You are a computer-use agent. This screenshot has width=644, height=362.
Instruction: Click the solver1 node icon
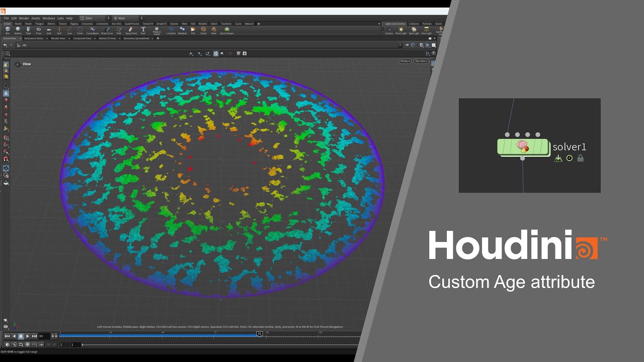pyautogui.click(x=523, y=147)
